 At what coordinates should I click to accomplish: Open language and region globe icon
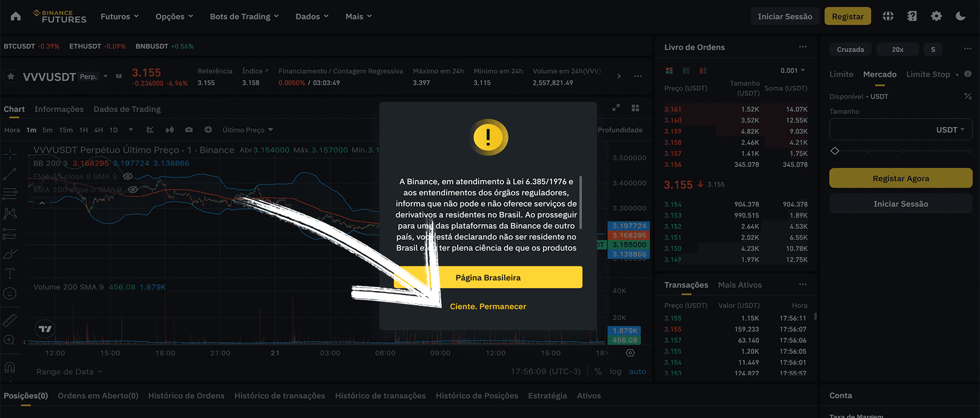coord(888,16)
